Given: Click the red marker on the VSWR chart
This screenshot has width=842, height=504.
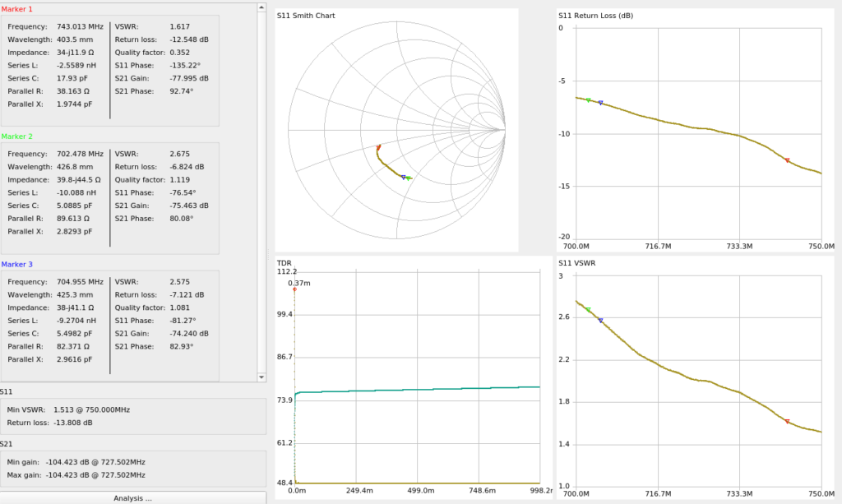Looking at the screenshot, I should (x=787, y=422).
